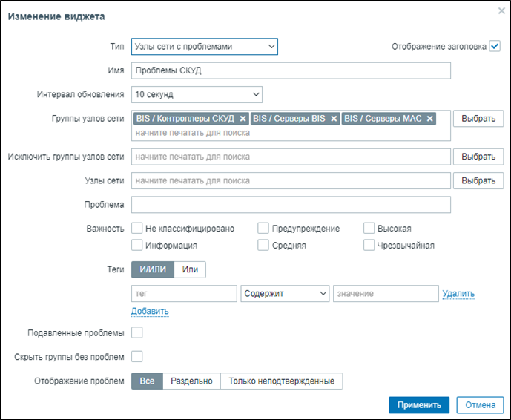511x420 pixels.
Task: Open the Тип widget type dropdown
Action: tap(204, 47)
